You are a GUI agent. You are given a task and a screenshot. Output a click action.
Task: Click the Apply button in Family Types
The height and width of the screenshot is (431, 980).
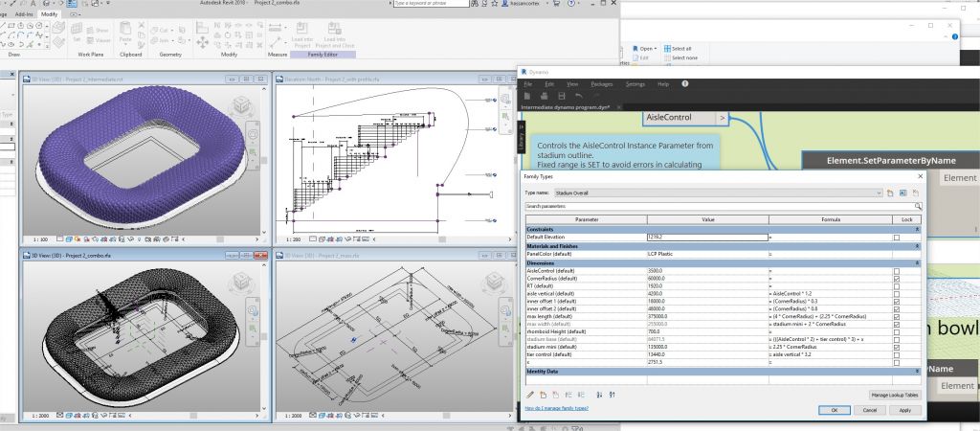point(905,410)
